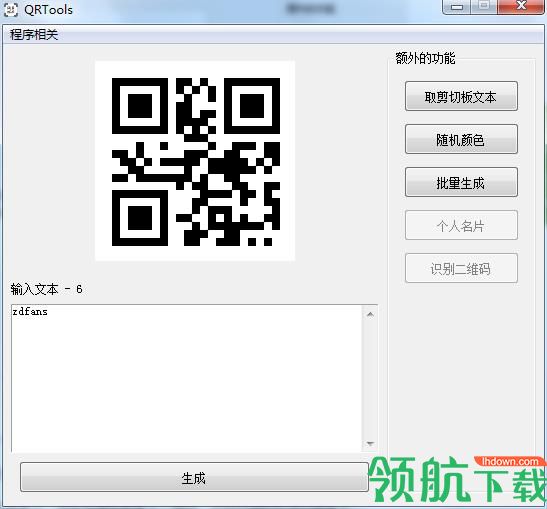Viewport: 547px width, 509px height.
Task: Click the text box scroll-down arrow
Action: (370, 444)
